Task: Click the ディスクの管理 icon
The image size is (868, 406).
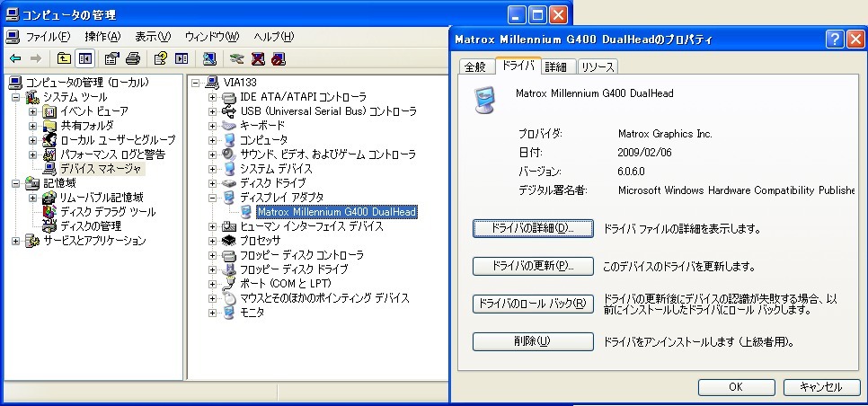Action: click(x=49, y=226)
